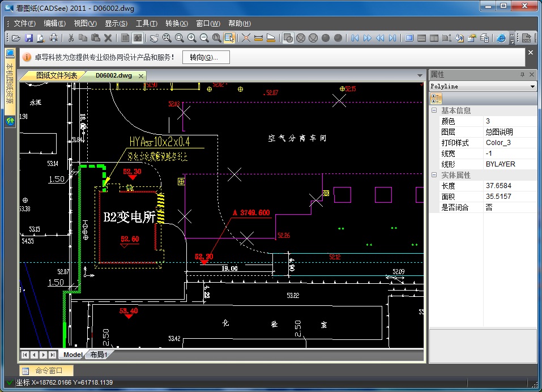Go to first drawing with toolbar arrow
542x392 pixels.
click(355, 38)
